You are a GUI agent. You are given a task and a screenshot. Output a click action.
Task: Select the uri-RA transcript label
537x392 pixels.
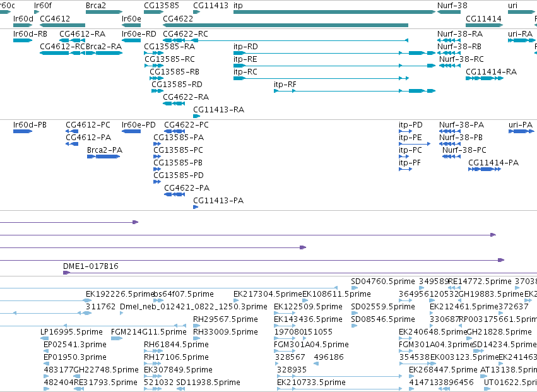coord(520,34)
